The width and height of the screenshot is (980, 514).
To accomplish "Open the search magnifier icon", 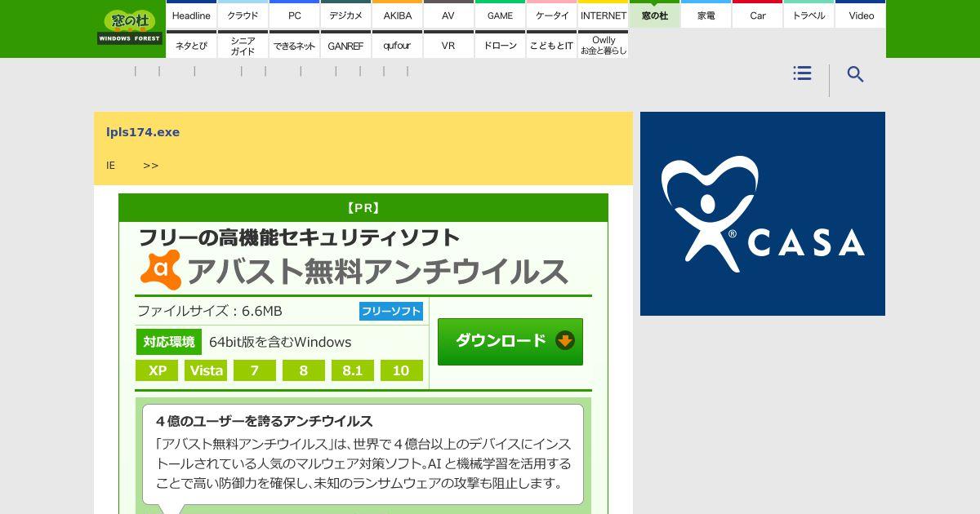I will tap(855, 74).
